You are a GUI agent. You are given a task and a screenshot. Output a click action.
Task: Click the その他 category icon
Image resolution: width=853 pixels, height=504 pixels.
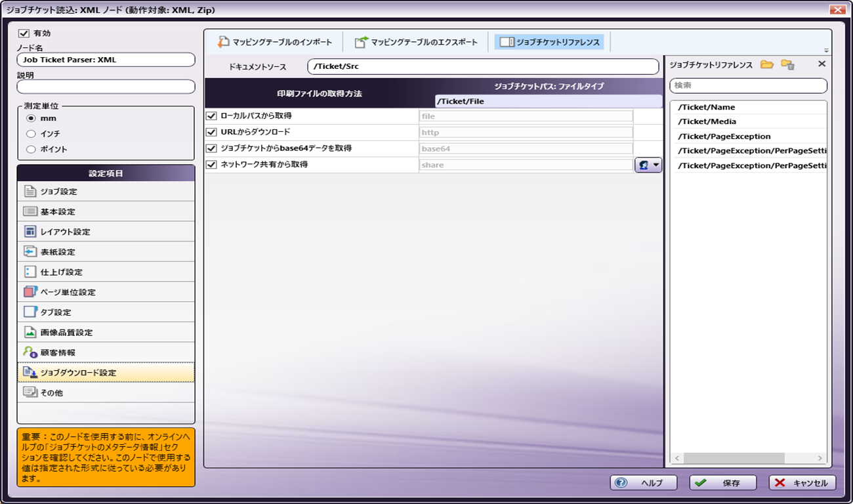(x=30, y=392)
